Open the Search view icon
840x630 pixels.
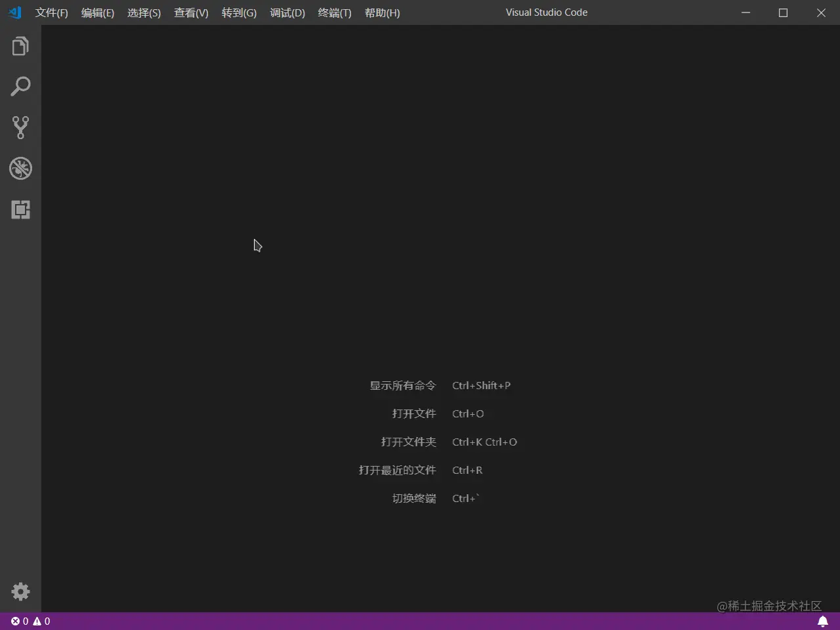click(20, 87)
